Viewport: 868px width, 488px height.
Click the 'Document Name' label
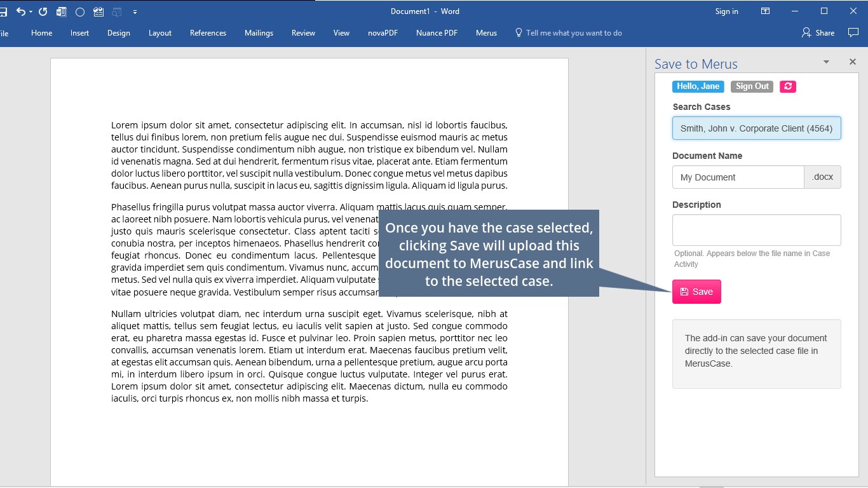point(707,156)
